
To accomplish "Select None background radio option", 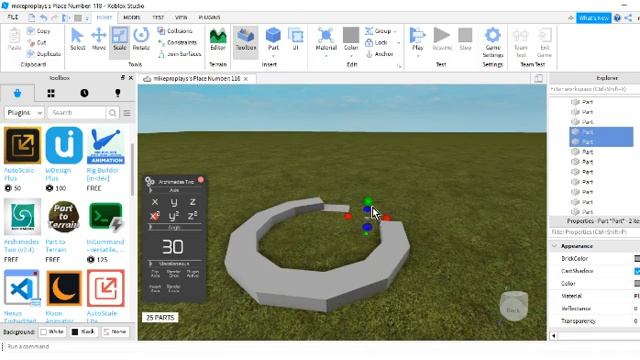I will click(115, 332).
